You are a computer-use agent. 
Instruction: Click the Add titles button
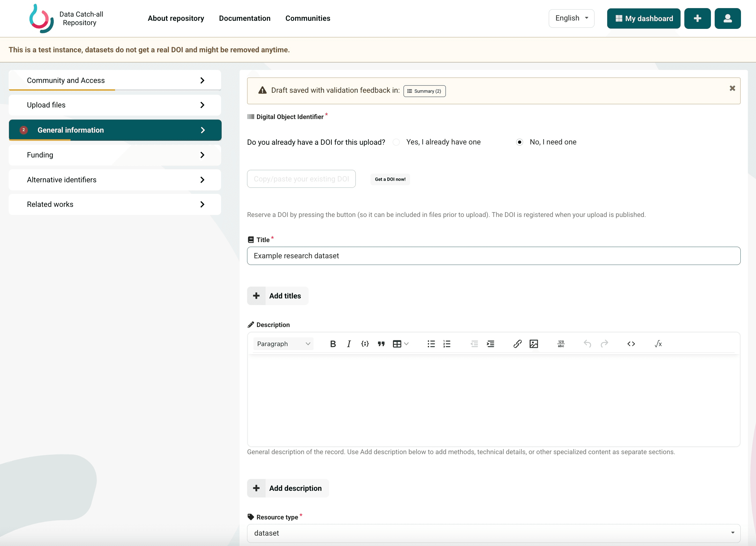tap(277, 296)
